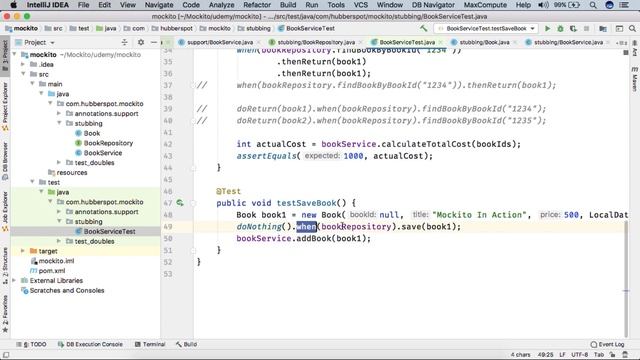Click the 49:25 line position indicator
This screenshot has height=360, width=640.
pos(545,355)
